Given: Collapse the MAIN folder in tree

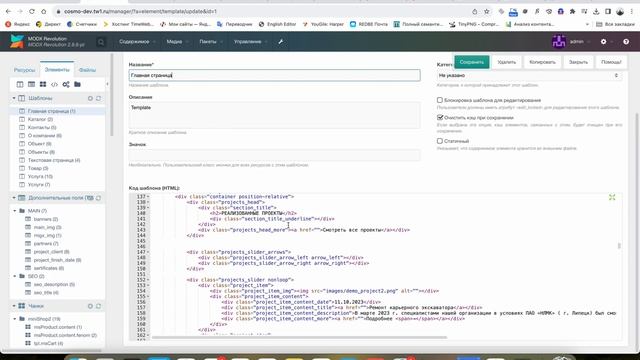Looking at the screenshot, I should pos(15,211).
